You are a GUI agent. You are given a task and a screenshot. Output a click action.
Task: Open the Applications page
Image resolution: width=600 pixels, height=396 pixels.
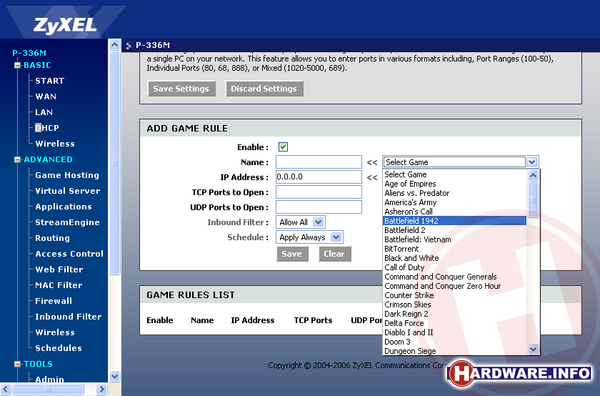pyautogui.click(x=63, y=207)
